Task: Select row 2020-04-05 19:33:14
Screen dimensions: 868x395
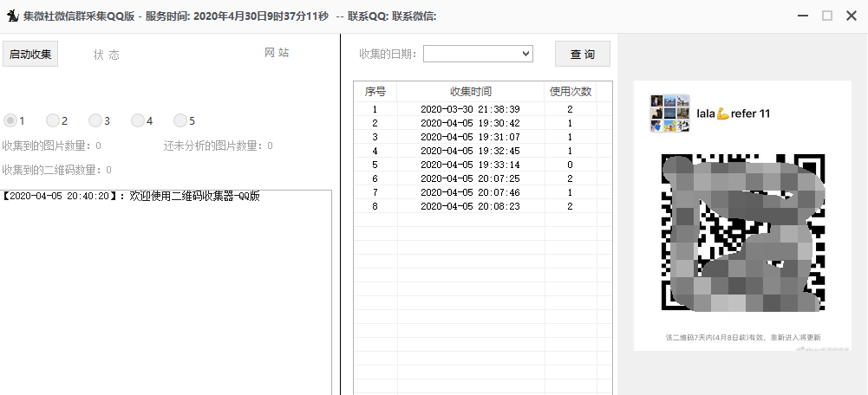Action: (483, 165)
